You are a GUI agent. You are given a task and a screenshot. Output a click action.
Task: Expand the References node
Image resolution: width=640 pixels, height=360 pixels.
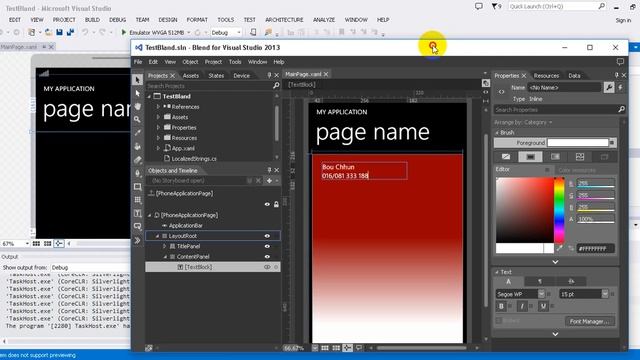coord(158,107)
